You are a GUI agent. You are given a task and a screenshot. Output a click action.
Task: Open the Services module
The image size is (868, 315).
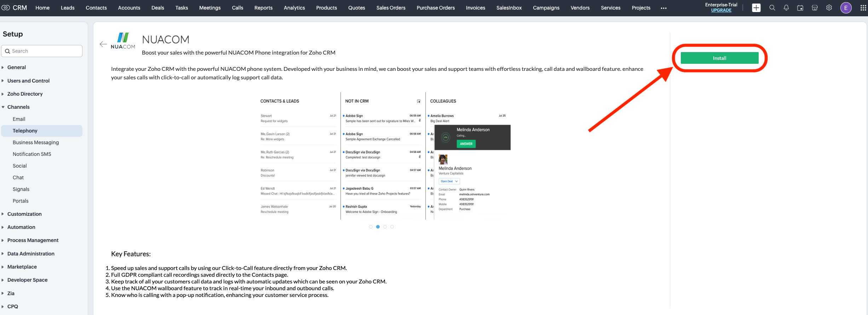(611, 8)
